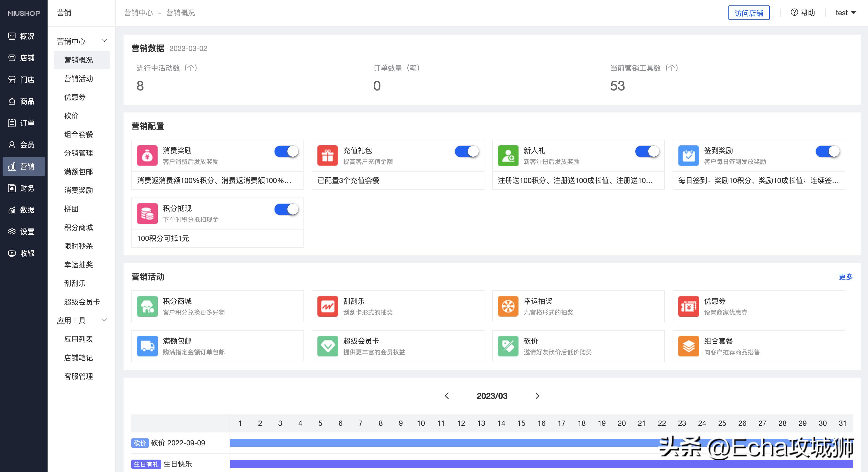Go to the next month in the calendar
Viewport: 868px width, 472px height.
537,396
